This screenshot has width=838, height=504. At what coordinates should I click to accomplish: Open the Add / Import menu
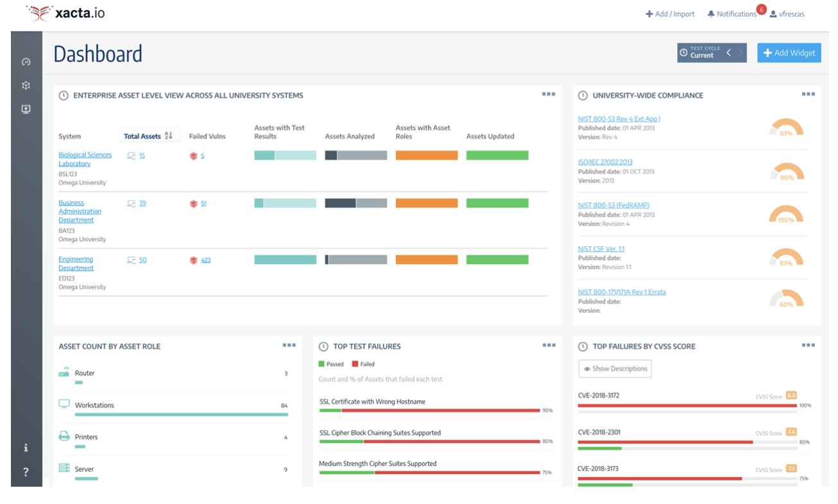pyautogui.click(x=669, y=13)
